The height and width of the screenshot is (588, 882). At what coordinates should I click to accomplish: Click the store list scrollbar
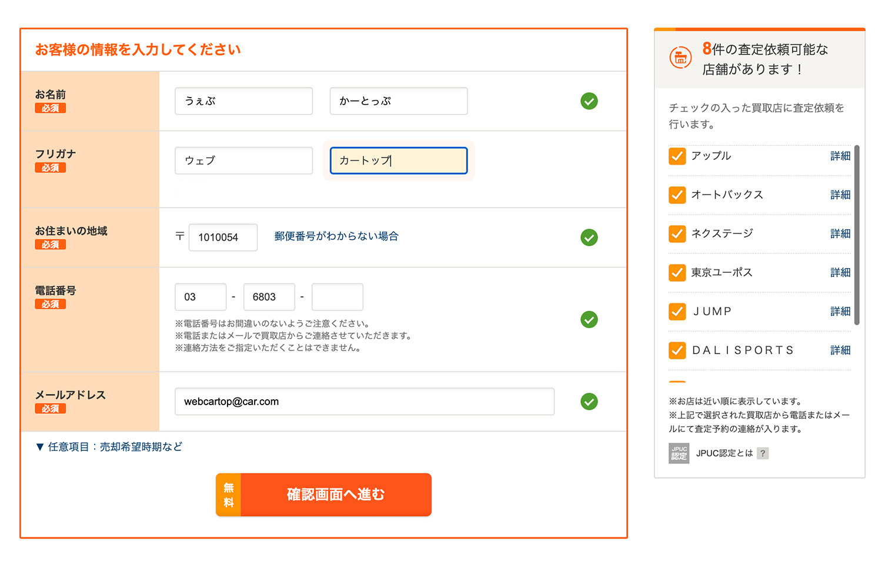click(857, 235)
